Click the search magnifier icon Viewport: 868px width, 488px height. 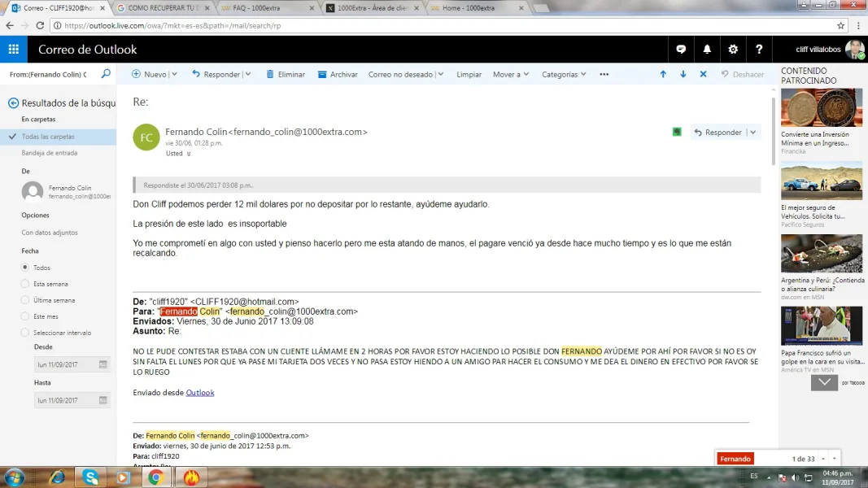point(105,73)
